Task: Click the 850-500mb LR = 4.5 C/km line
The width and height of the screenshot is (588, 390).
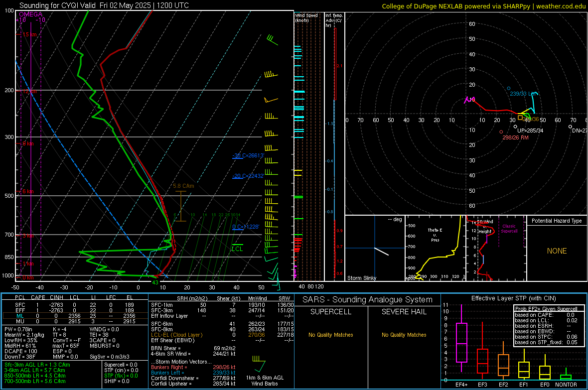Action: [35, 376]
